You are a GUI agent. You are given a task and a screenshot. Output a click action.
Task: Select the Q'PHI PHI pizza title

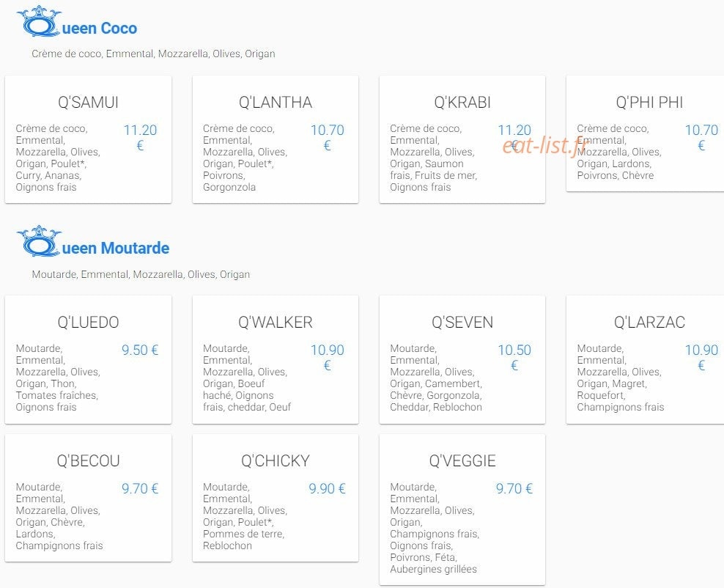pyautogui.click(x=649, y=102)
